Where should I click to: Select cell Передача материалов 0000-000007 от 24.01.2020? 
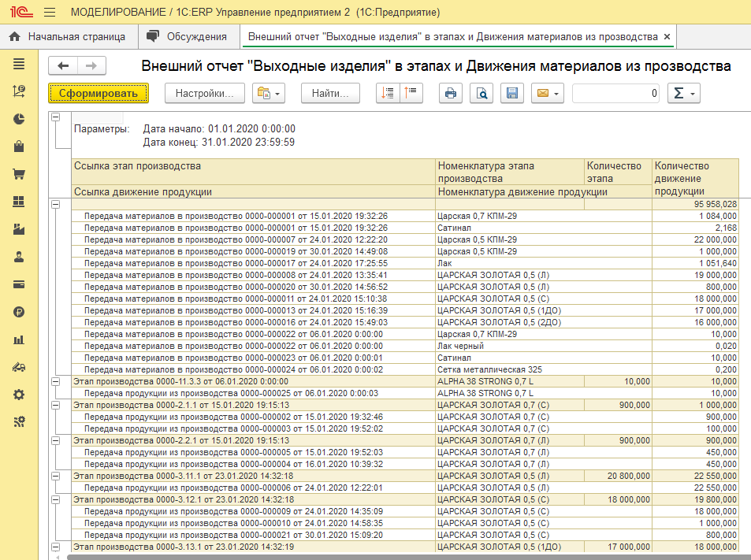pyautogui.click(x=254, y=239)
